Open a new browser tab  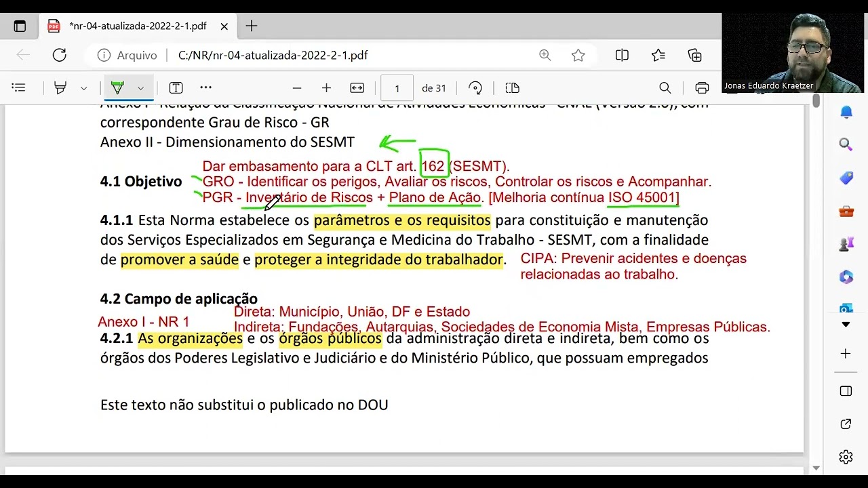[x=252, y=26]
